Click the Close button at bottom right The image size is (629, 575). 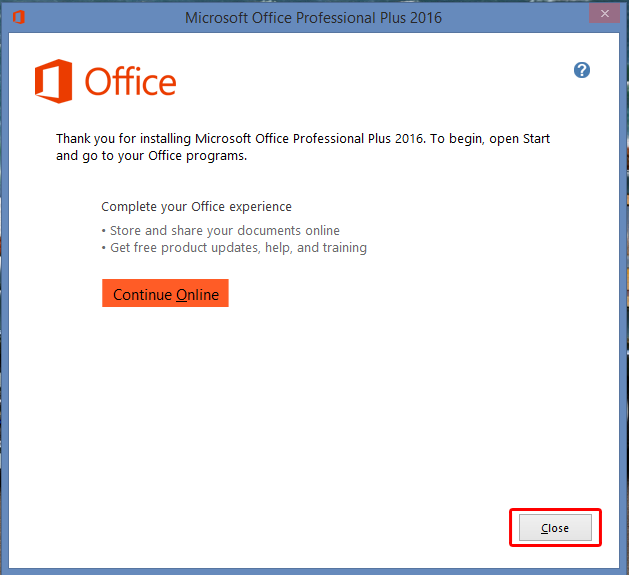click(x=555, y=528)
